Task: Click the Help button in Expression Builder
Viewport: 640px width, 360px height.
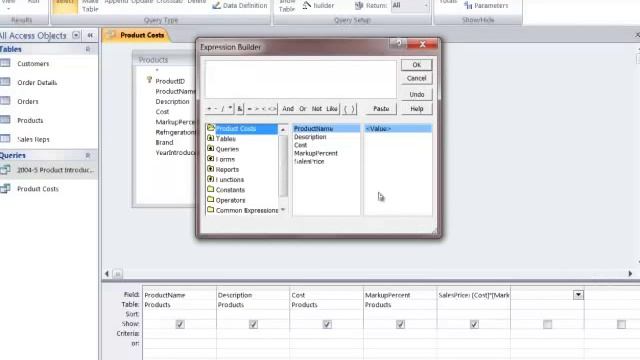Action: click(416, 109)
